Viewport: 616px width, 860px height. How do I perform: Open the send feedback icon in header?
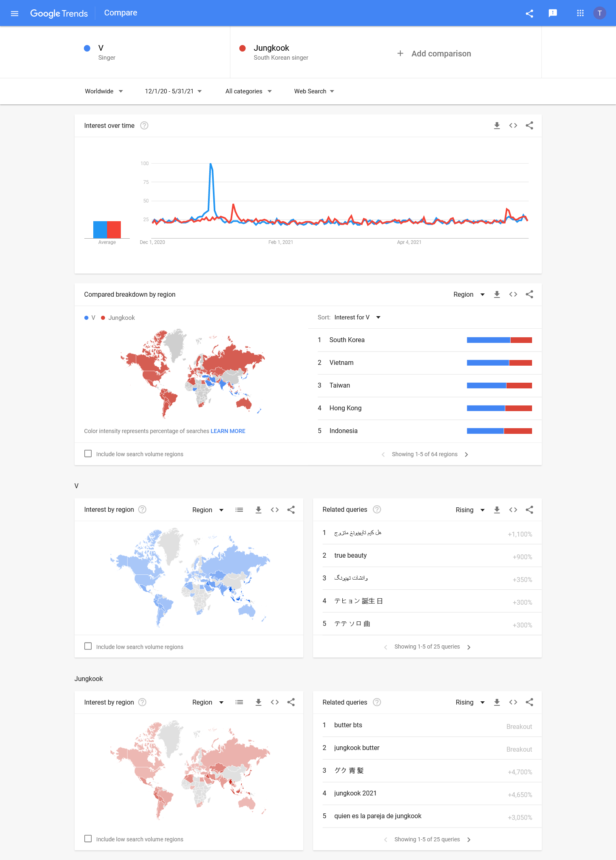pos(552,13)
